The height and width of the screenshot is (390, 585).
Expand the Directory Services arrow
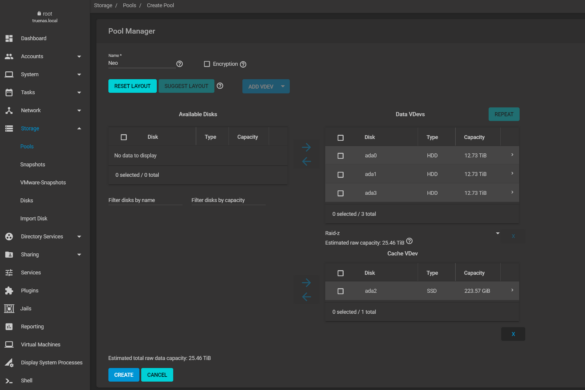coord(79,237)
